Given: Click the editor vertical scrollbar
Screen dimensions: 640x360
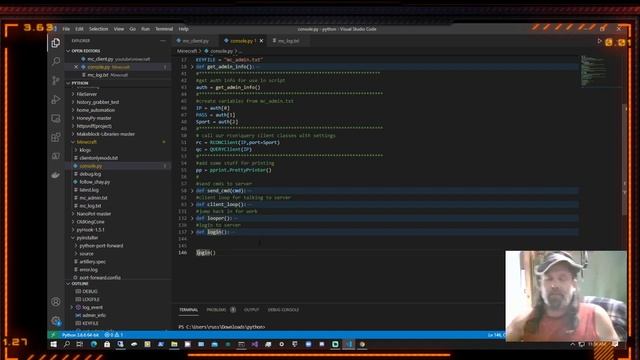Looking at the screenshot, I should click(x=624, y=159).
